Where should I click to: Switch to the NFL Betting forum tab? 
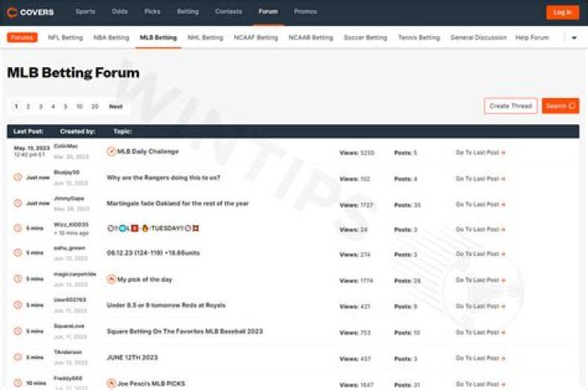pyautogui.click(x=65, y=38)
